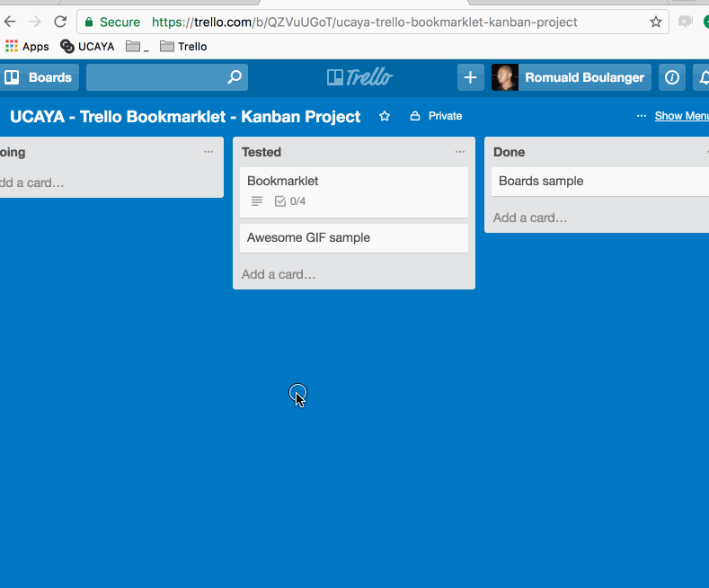Click the description icon on Bookmarklet card
Screen dimensions: 709x588
pos(257,200)
